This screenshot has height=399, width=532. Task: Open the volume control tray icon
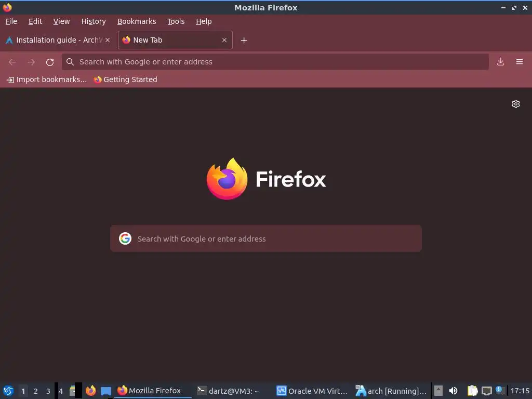click(453, 391)
